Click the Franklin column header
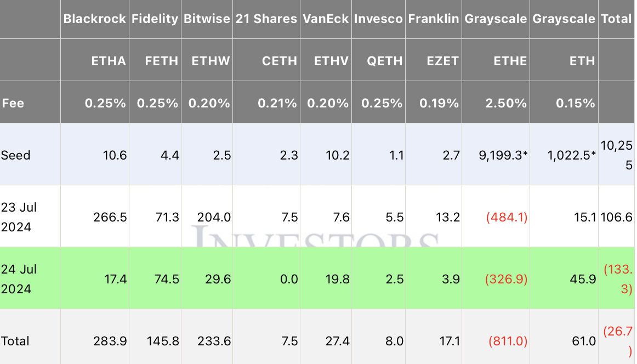The width and height of the screenshot is (637, 364). [x=434, y=19]
